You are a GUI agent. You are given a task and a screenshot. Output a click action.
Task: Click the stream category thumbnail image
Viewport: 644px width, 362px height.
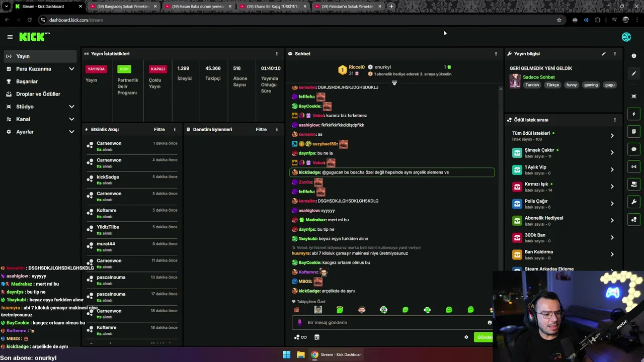[x=515, y=81]
